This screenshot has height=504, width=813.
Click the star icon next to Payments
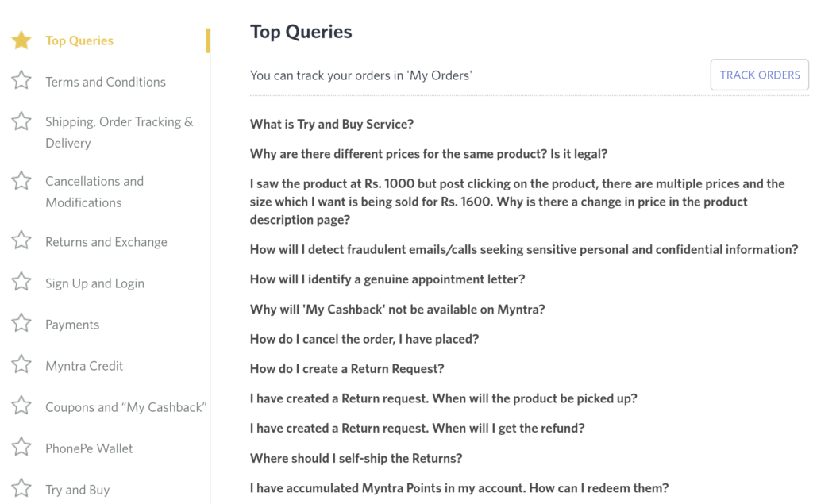pyautogui.click(x=21, y=324)
